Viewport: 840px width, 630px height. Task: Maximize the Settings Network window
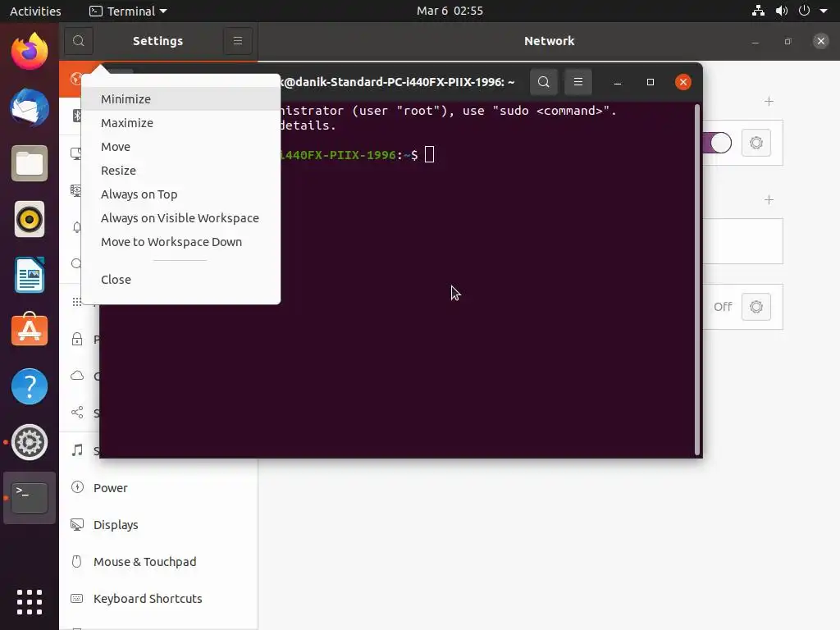pyautogui.click(x=787, y=41)
